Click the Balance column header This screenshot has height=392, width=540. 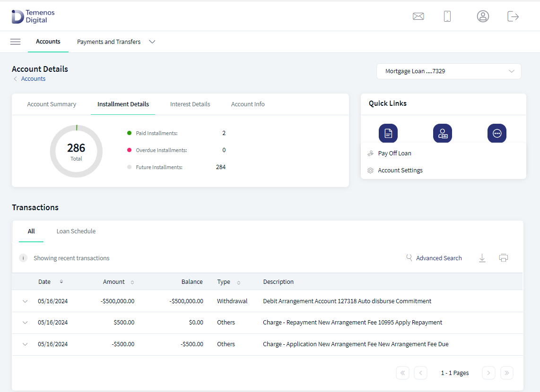(x=192, y=282)
